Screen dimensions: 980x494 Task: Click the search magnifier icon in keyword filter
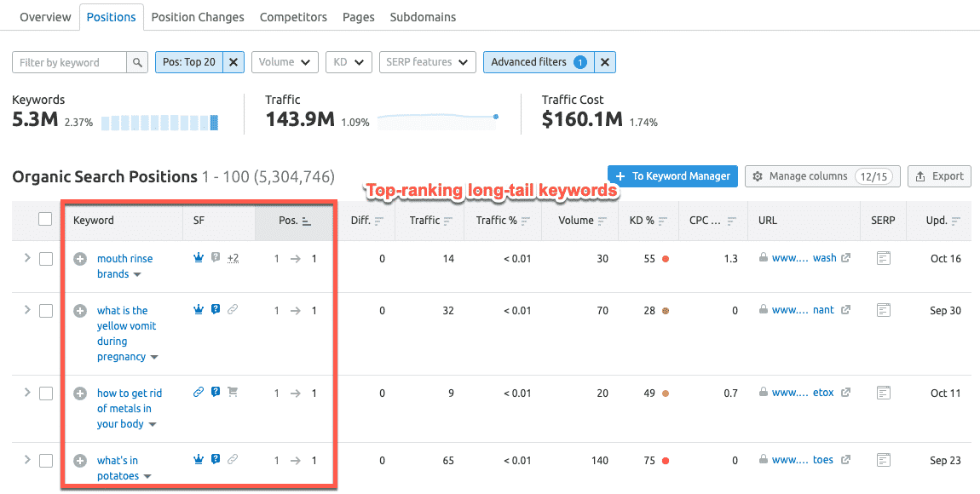137,62
